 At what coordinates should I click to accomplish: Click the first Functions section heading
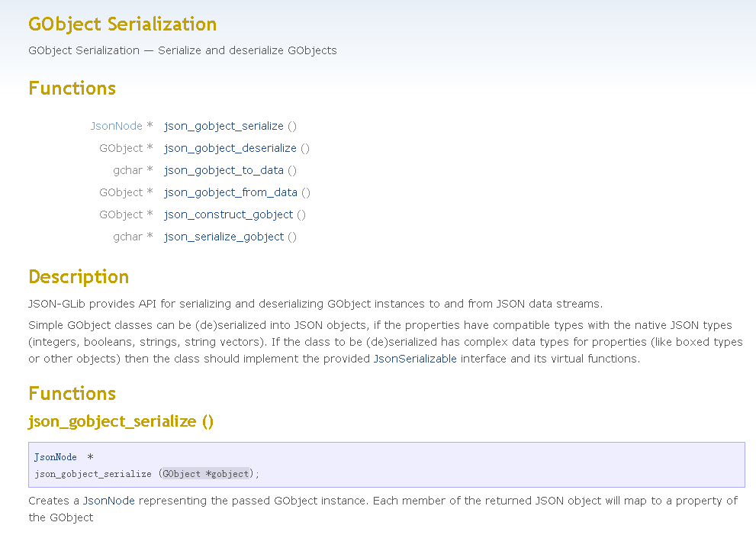(72, 89)
